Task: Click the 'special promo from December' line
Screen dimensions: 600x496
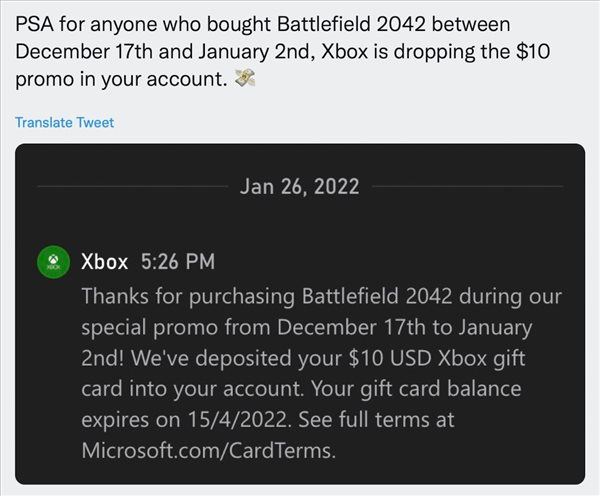Action: 307,328
